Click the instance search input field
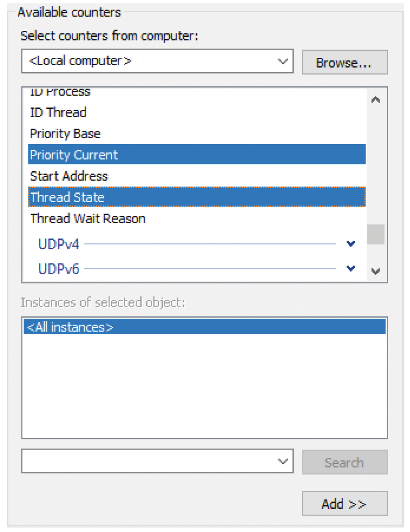The height and width of the screenshot is (532, 410). pyautogui.click(x=148, y=461)
